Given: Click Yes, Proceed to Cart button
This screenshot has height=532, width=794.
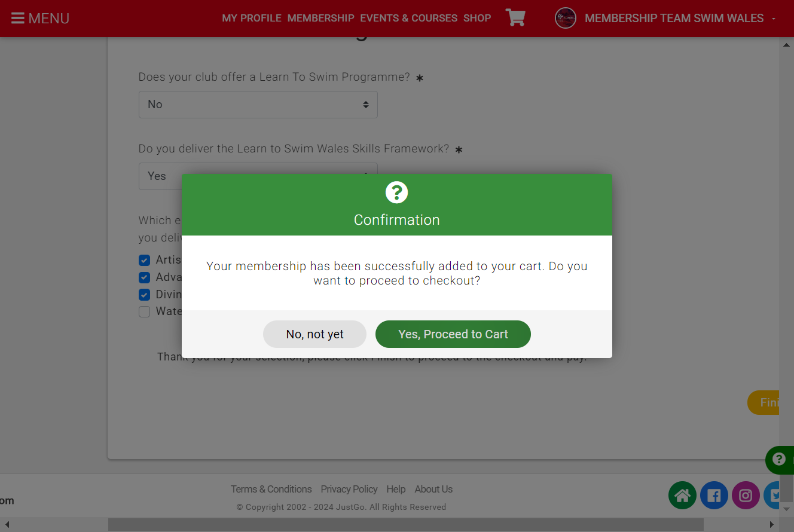Looking at the screenshot, I should pyautogui.click(x=453, y=334).
